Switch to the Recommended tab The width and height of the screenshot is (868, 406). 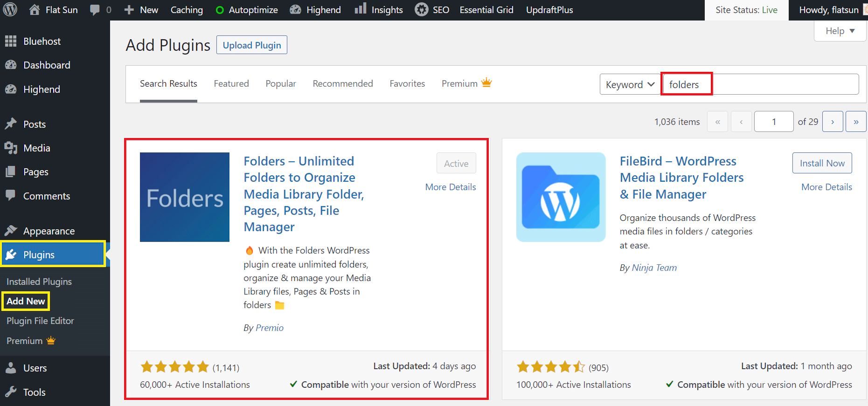(x=343, y=83)
